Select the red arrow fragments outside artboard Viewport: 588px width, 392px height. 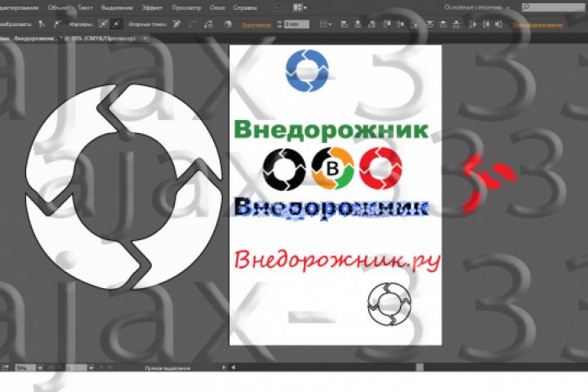[488, 183]
